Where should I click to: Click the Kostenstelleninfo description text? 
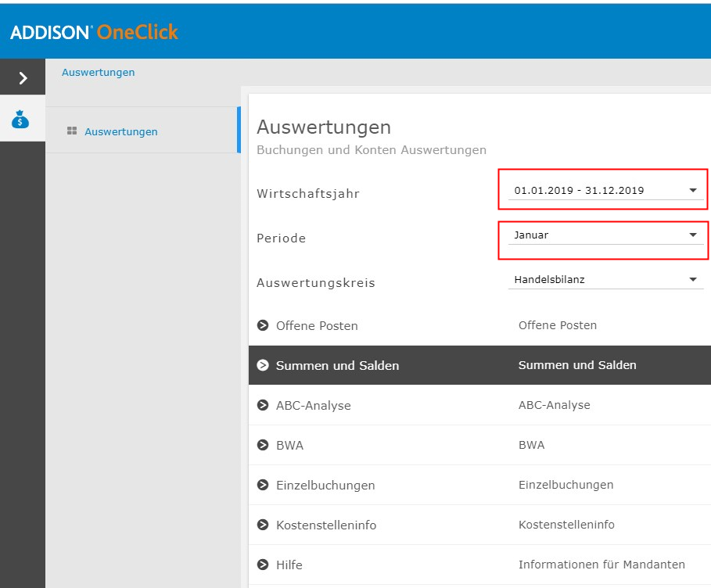[567, 525]
